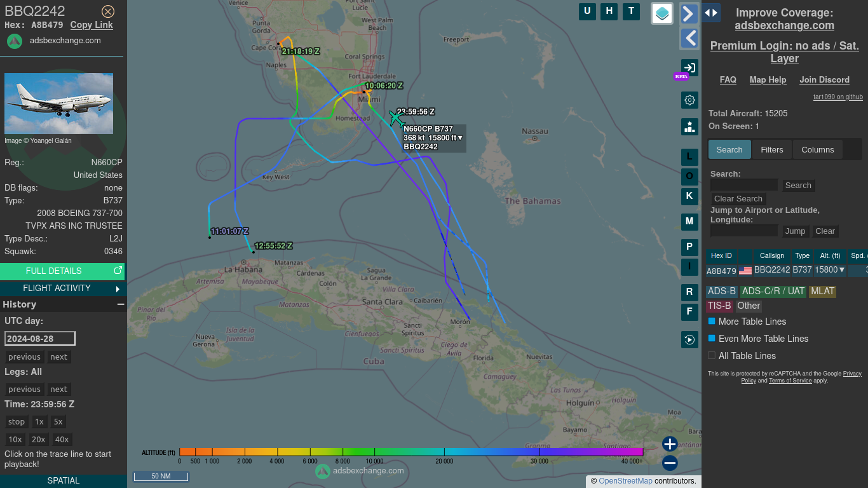868x488 pixels.
Task: Zoom out with the minus button
Action: (x=670, y=463)
